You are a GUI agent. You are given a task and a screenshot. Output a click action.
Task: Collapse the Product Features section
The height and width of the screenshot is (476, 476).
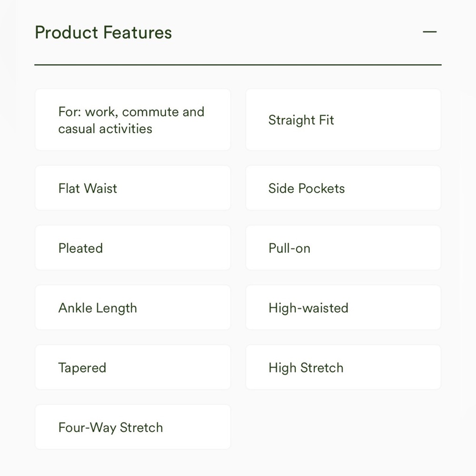point(429,32)
